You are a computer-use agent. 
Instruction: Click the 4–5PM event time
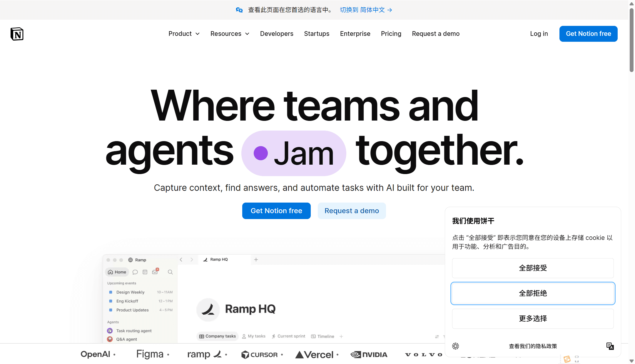pyautogui.click(x=166, y=310)
